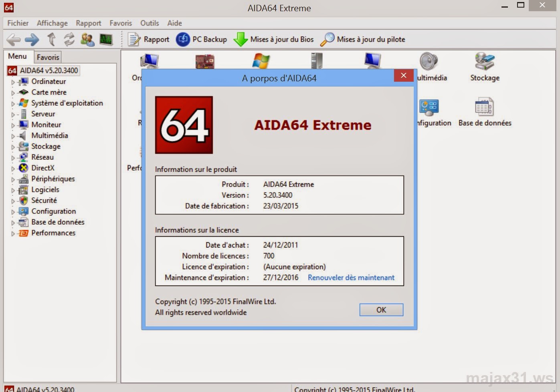
Task: Click maintenance expiration date 27/12/2016
Action: [x=281, y=277]
